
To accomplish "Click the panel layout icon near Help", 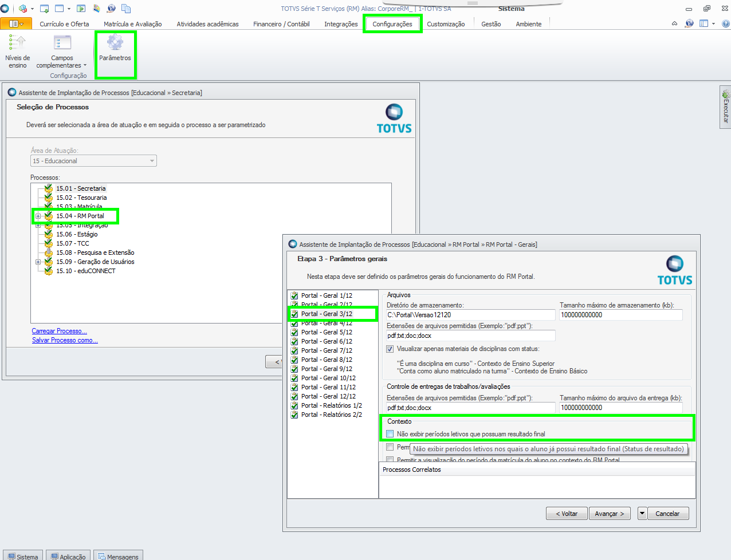I will [x=704, y=23].
